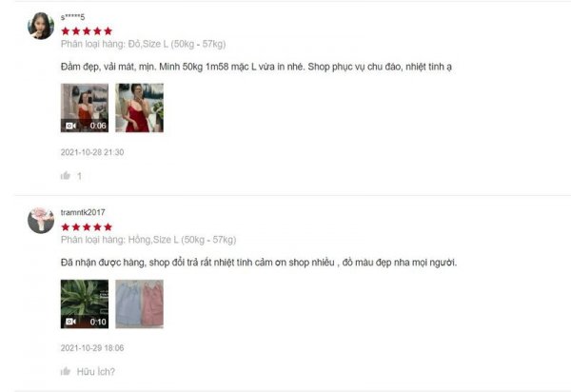The height and width of the screenshot is (392, 571).
Task: Open the red dress review photo
Action: (140, 108)
